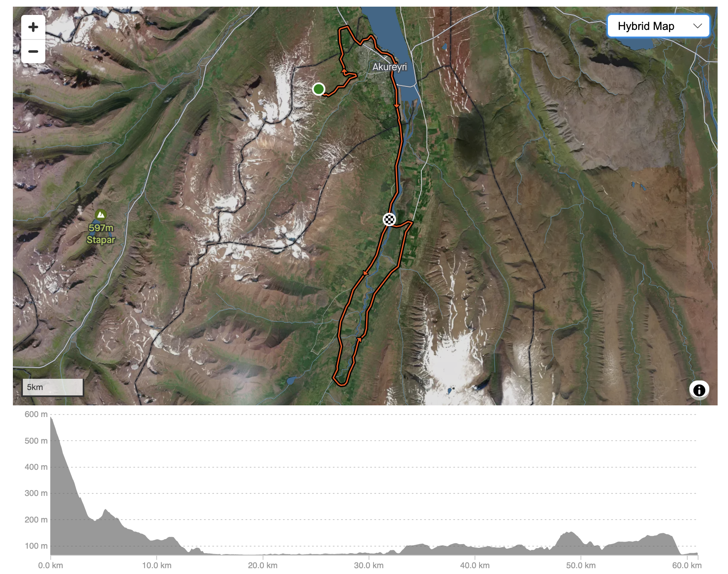
Task: Click the 5km map scale bar
Action: (x=53, y=387)
